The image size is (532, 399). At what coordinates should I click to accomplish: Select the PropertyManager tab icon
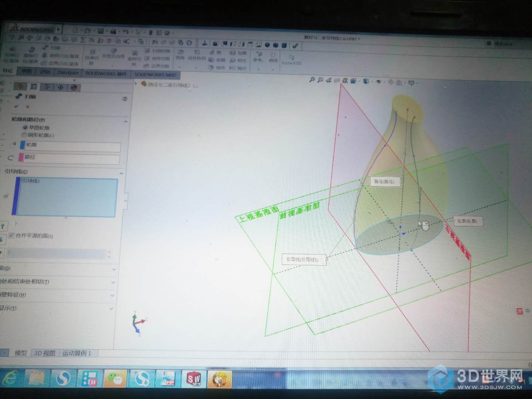pos(34,86)
